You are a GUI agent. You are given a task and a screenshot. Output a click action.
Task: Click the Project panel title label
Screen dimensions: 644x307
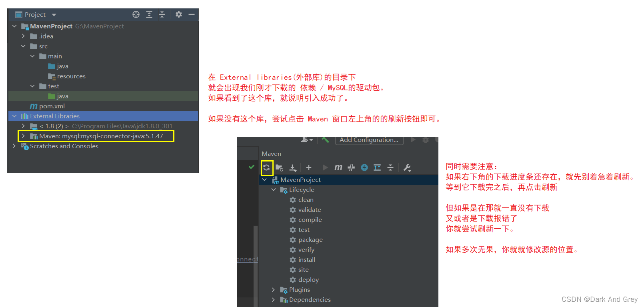pyautogui.click(x=35, y=15)
